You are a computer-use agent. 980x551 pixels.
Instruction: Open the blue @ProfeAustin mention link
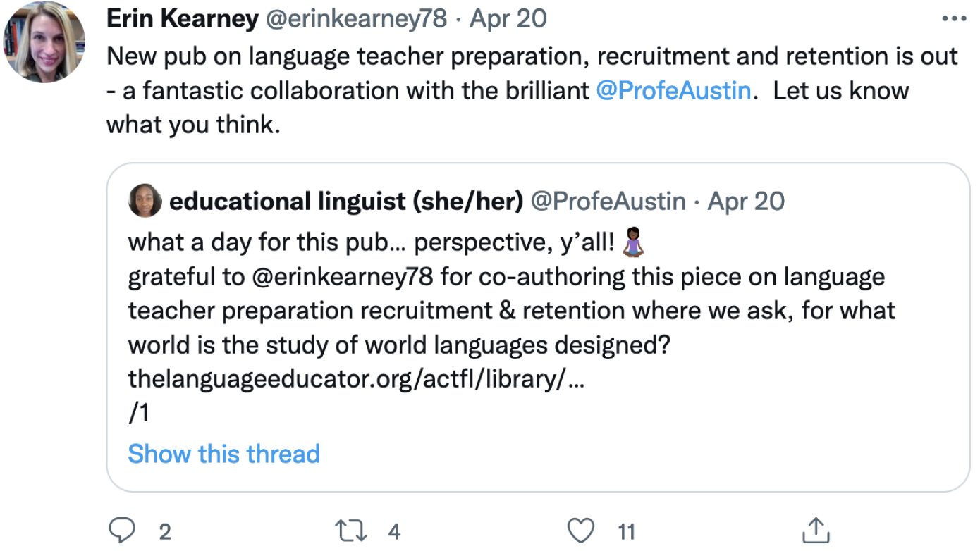tap(673, 91)
